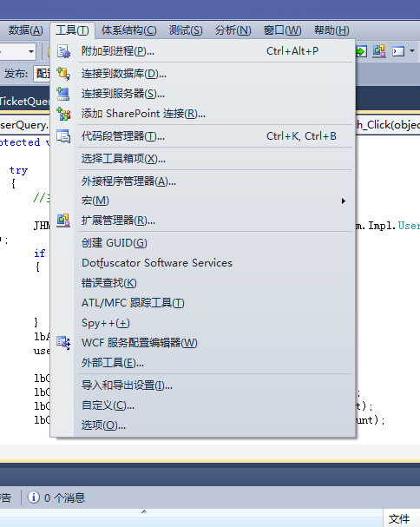The image size is (420, 527).
Task: Click the h_Click(obje member dropdown
Action: click(388, 125)
